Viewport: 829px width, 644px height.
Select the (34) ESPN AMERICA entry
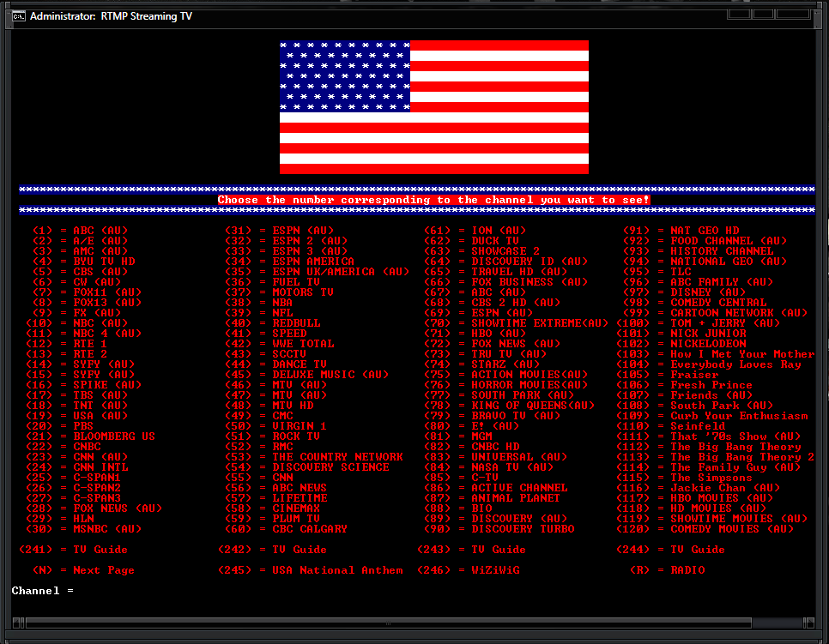click(x=290, y=262)
